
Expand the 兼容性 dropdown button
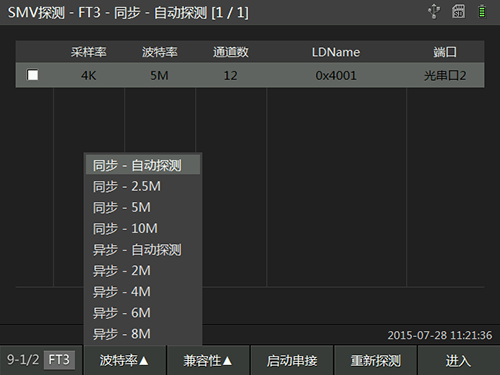pos(208,360)
